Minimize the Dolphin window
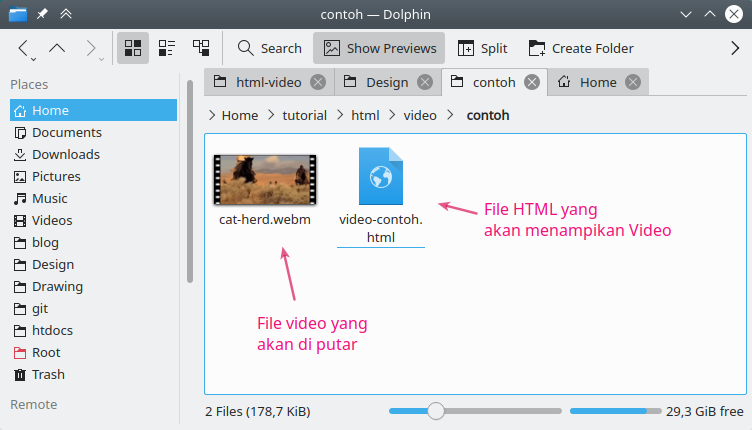The height and width of the screenshot is (430, 752). pyautogui.click(x=686, y=14)
